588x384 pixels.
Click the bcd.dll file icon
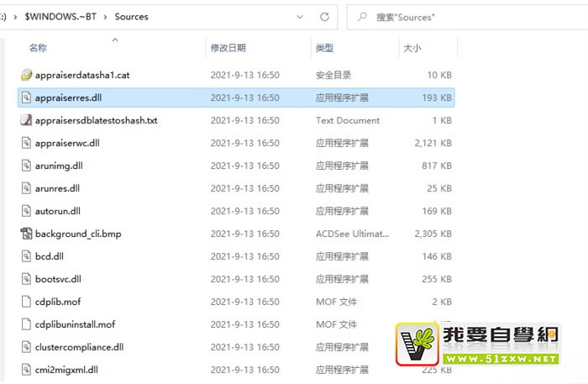[x=26, y=255]
